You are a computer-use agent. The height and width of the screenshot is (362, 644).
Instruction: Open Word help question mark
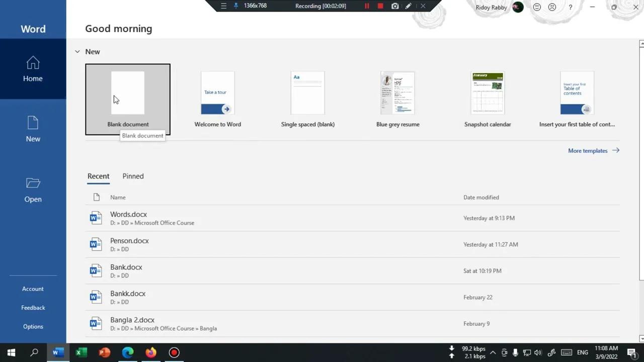coord(570,7)
